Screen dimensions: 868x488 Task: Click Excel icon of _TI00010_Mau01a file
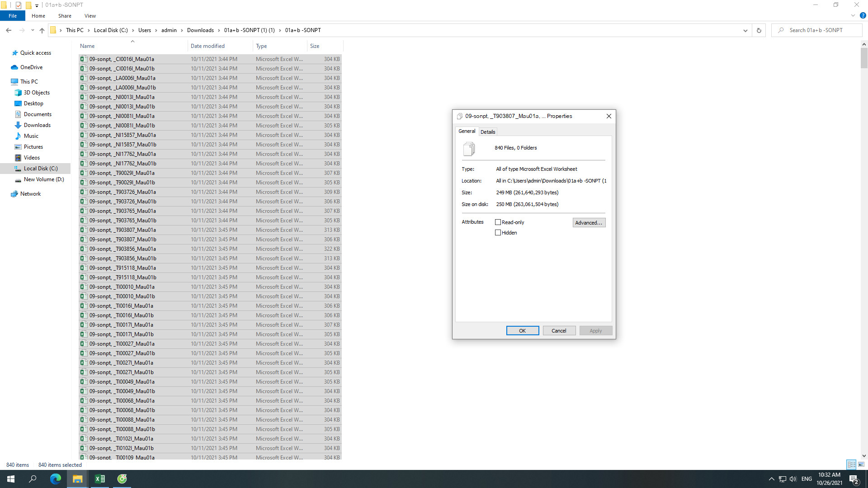[x=84, y=287]
